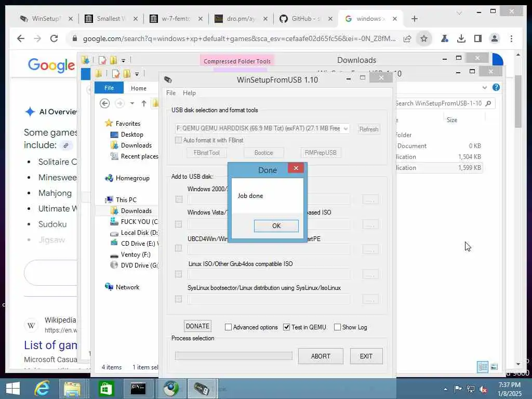Go back in File Explorer
The width and height of the screenshot is (532, 399).
105,103
